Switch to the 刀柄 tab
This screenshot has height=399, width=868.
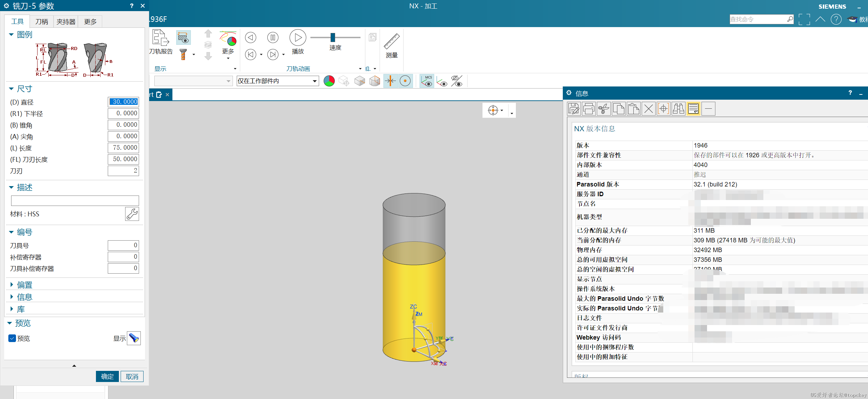42,22
